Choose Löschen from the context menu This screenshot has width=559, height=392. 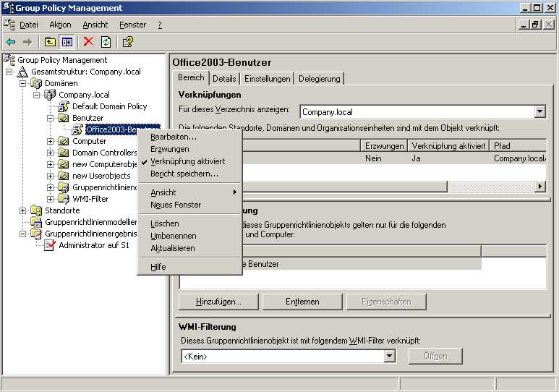[189, 223]
